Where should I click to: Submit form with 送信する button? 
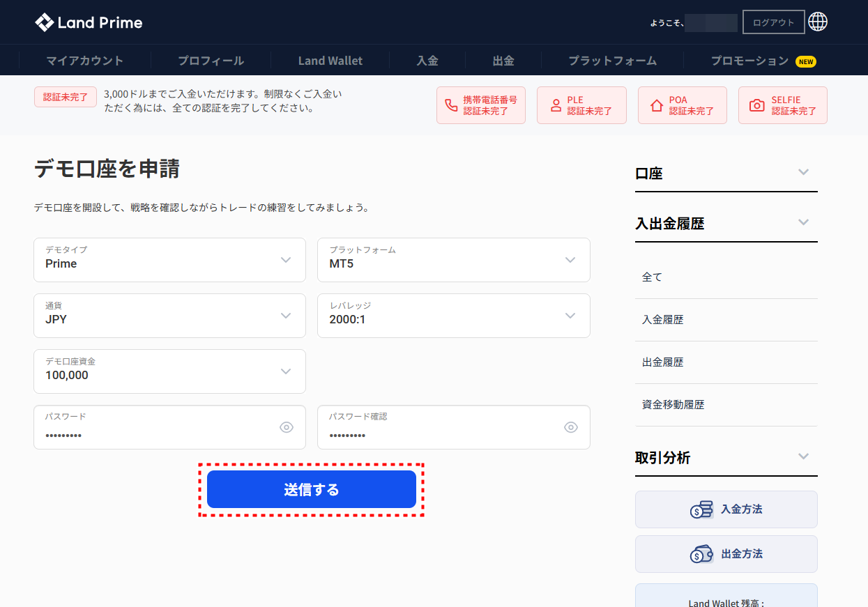pos(312,489)
